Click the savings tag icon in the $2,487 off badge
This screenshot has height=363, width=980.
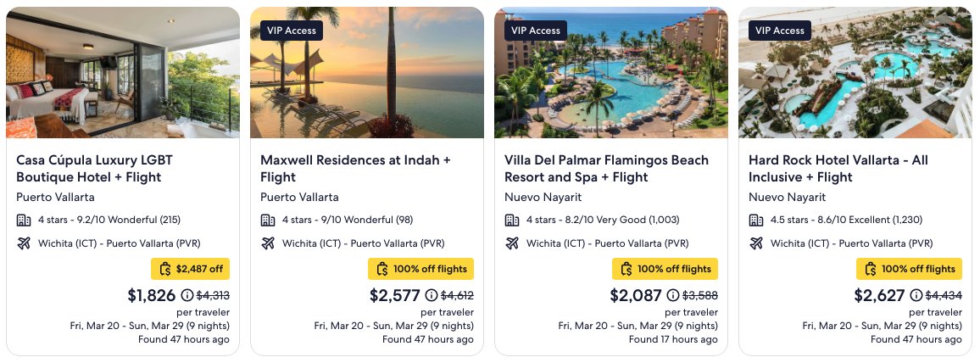coord(165,270)
